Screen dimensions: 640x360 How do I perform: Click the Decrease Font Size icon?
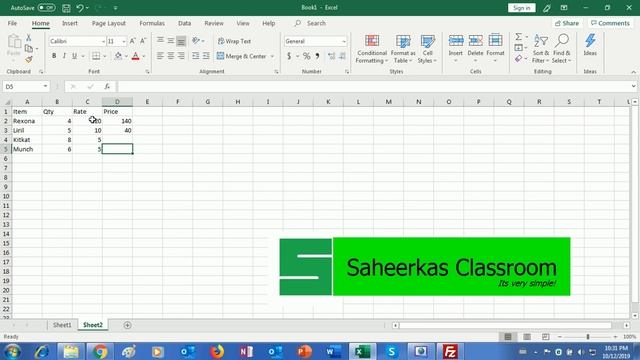143,41
